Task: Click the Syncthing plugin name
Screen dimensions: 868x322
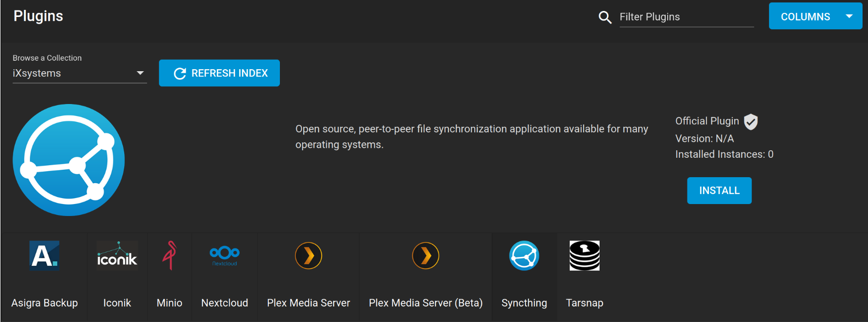Action: [x=524, y=303]
